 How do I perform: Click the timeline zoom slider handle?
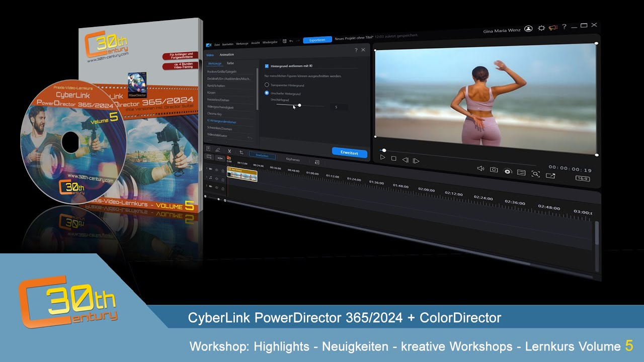[x=218, y=199]
